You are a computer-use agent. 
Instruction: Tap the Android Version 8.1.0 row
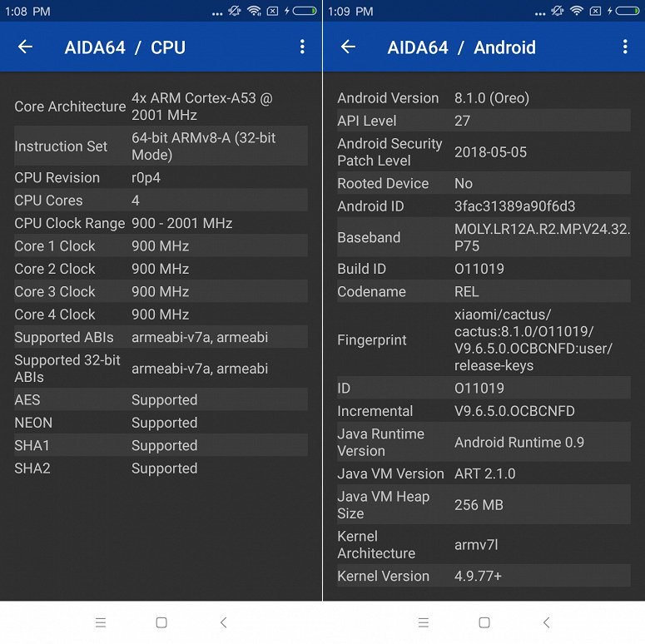(484, 98)
